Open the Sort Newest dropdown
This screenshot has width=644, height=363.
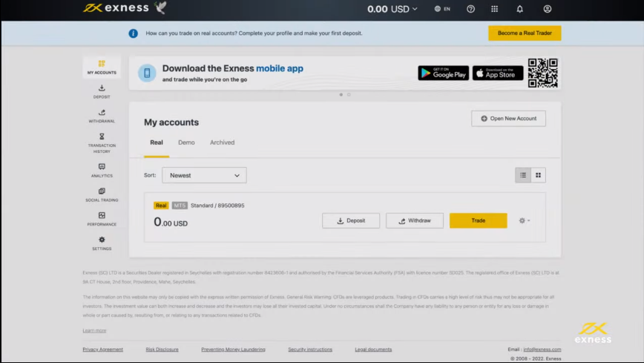[x=204, y=175]
